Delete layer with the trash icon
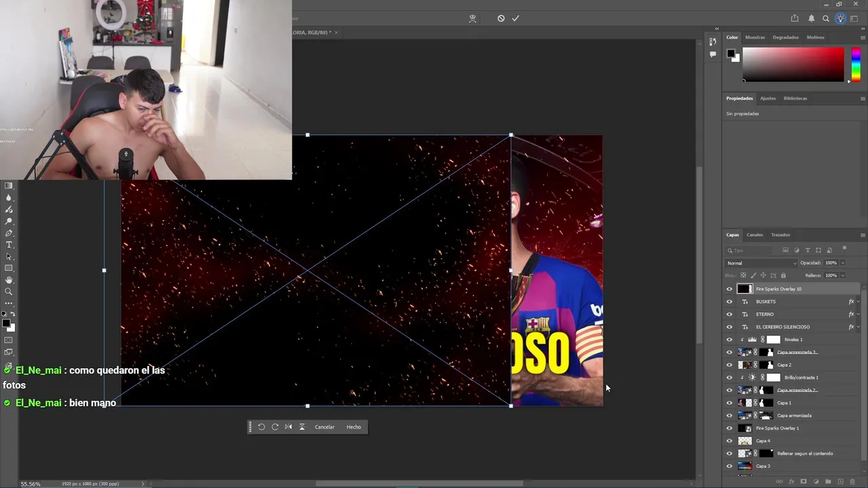Viewport: 868px width, 488px height. (x=852, y=481)
